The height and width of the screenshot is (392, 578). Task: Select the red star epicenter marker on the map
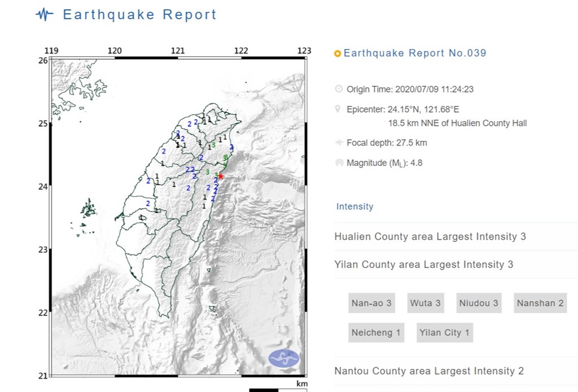click(x=220, y=177)
